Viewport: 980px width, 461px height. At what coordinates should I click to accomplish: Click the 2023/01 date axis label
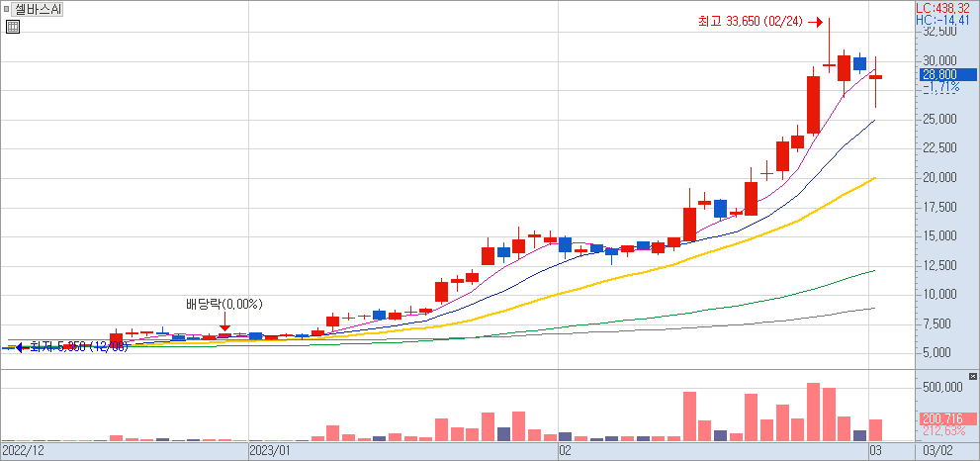[x=269, y=450]
